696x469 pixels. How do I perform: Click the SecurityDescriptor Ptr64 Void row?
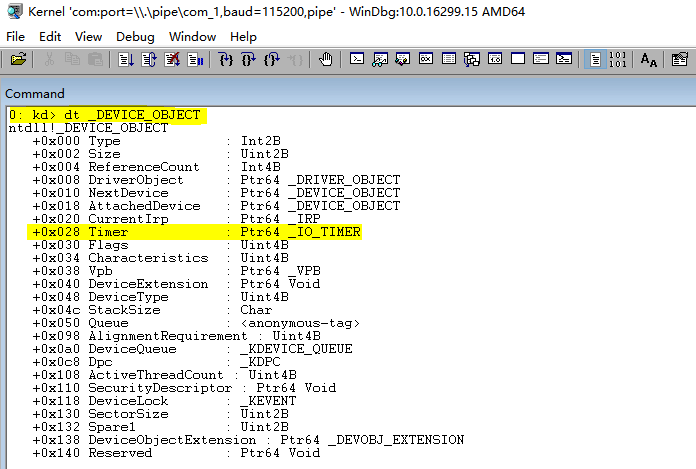(184, 388)
